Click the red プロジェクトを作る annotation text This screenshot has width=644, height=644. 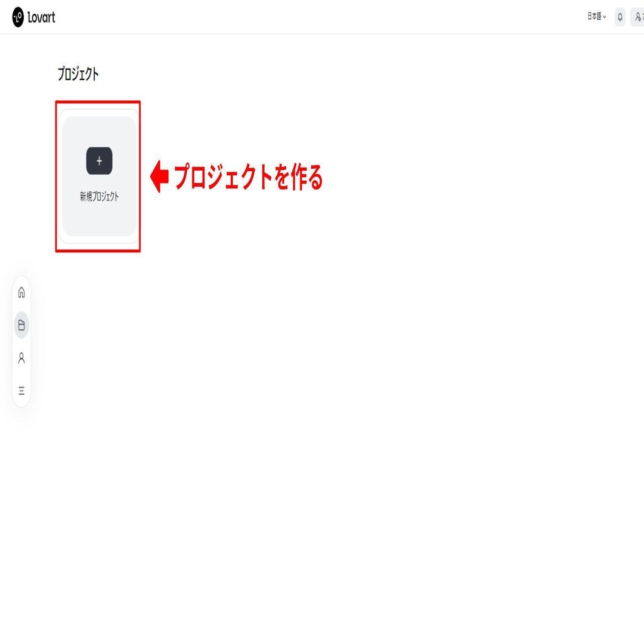pos(249,177)
